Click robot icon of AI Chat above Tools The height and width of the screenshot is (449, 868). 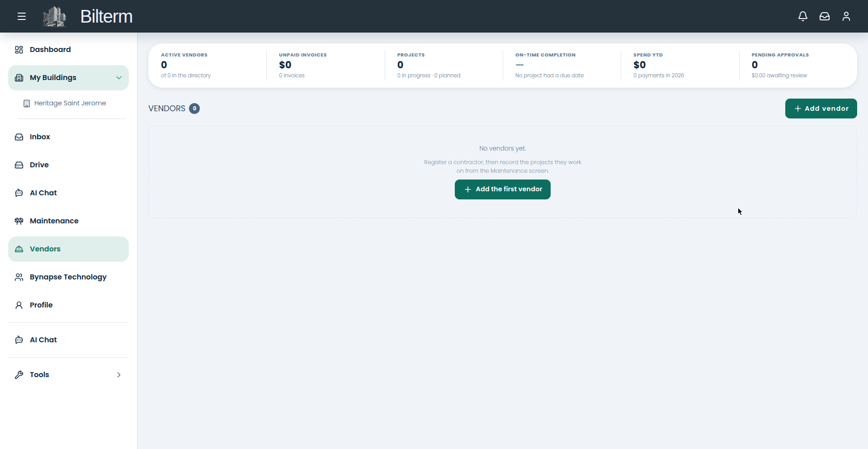[19, 340]
